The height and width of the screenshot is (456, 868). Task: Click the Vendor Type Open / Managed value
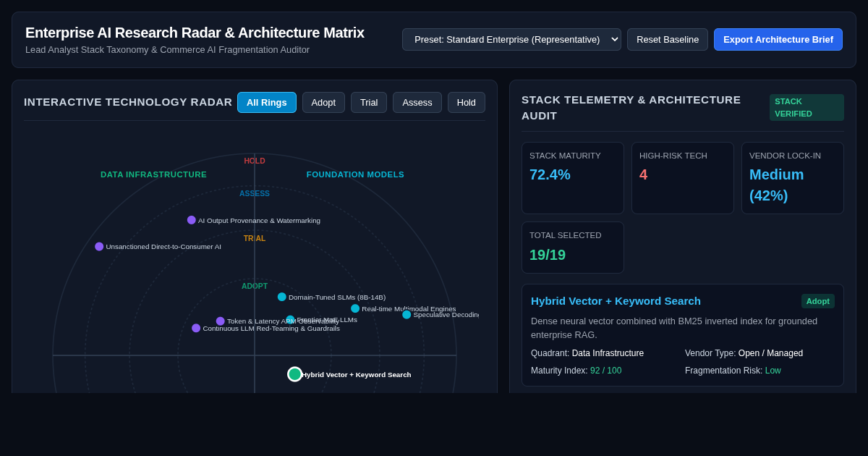pyautogui.click(x=770, y=353)
